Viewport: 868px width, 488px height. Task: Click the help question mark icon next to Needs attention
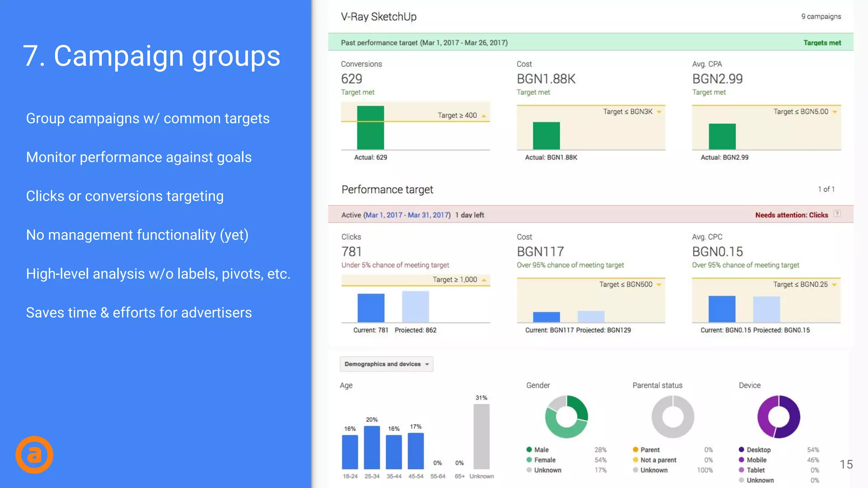[x=837, y=214]
